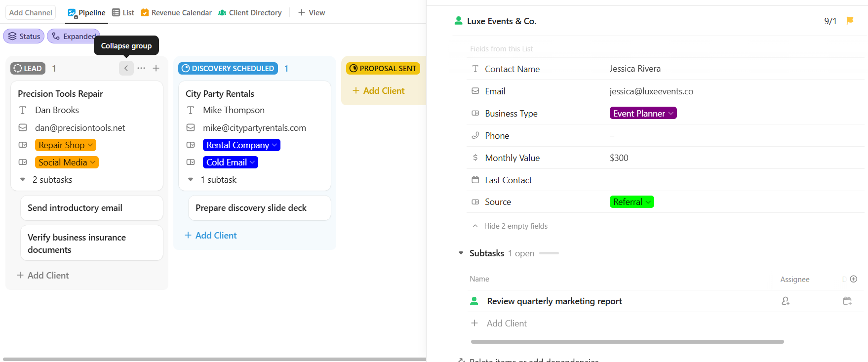Click the status icon beside Review quarterly marketing report

tap(474, 301)
